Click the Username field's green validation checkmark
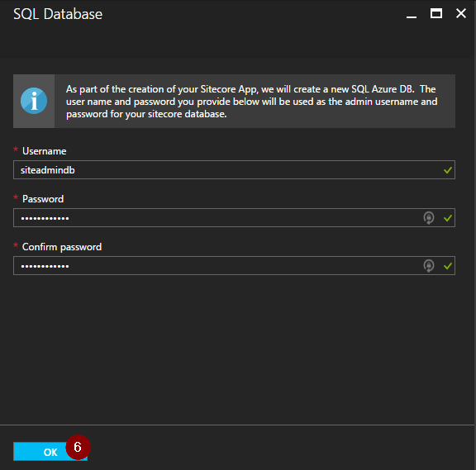Screen dimensions: 476x470 (x=447, y=170)
